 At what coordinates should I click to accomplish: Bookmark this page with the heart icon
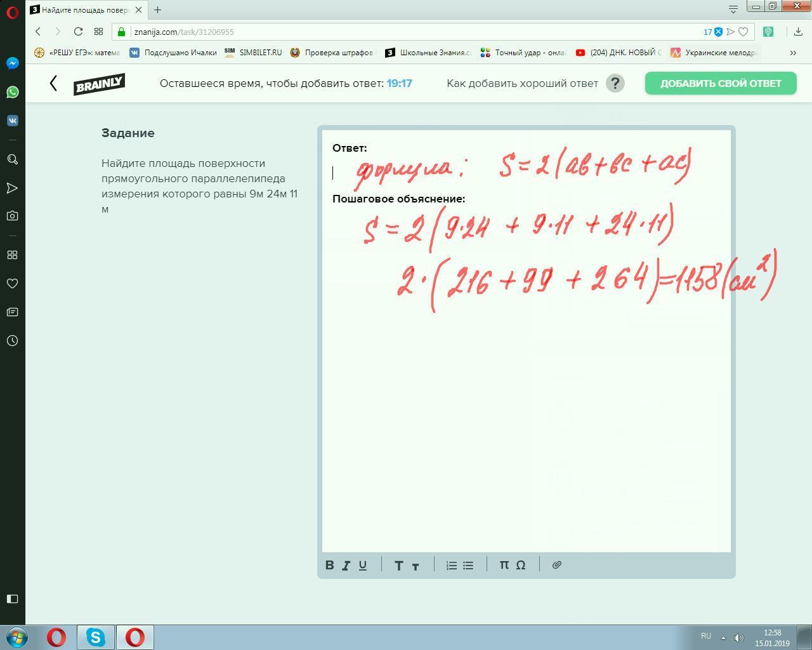[743, 32]
